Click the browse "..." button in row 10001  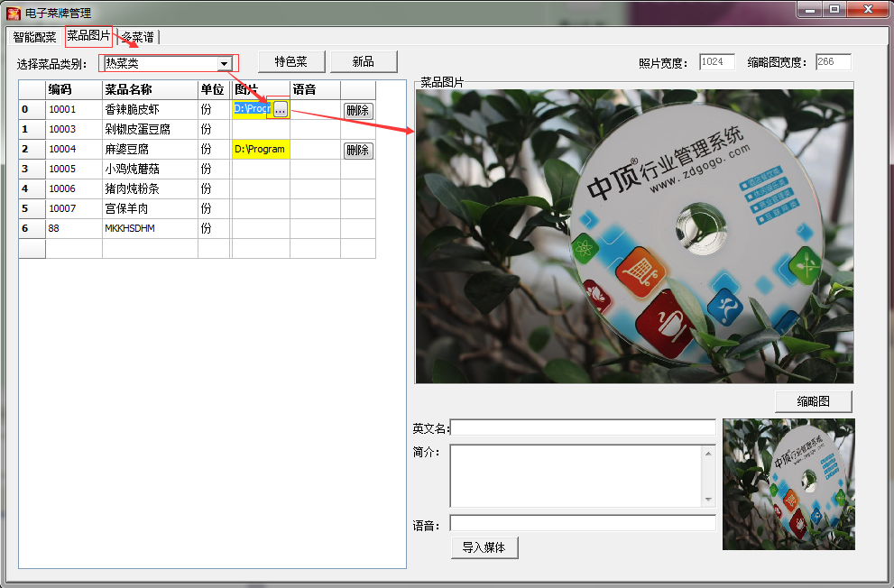280,109
